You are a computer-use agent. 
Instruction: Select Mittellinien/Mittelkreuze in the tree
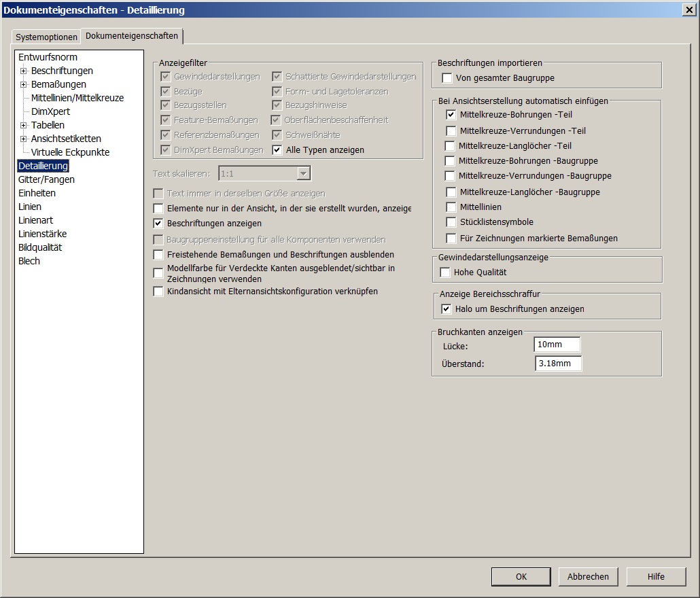(x=77, y=98)
